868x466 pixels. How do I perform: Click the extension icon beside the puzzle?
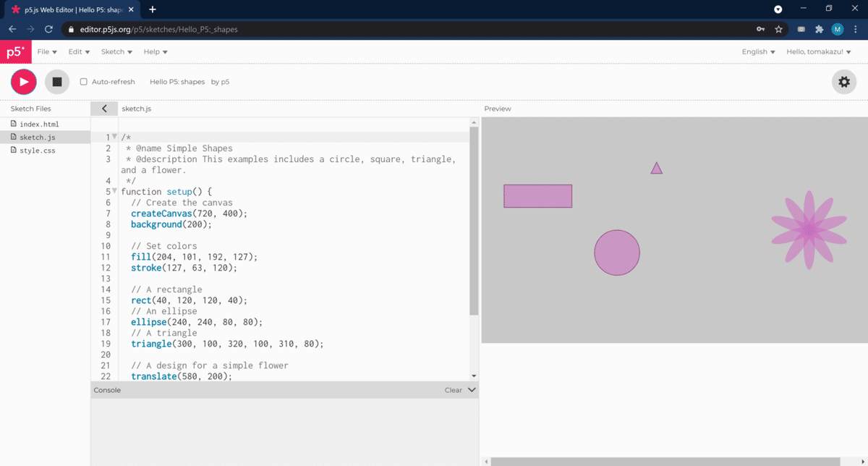click(801, 29)
